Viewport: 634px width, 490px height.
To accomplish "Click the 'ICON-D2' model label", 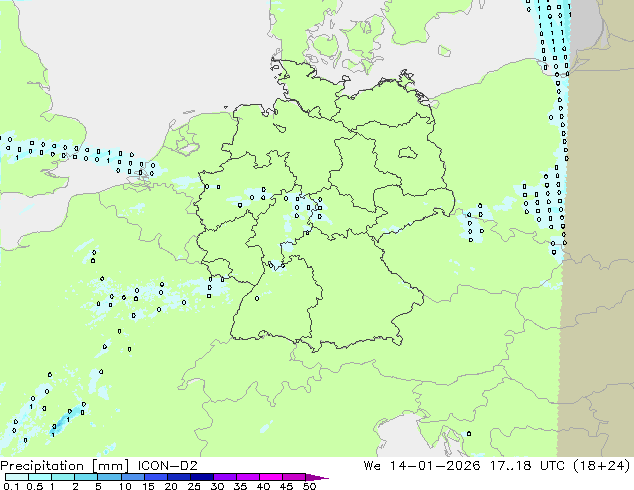I will coord(167,466).
